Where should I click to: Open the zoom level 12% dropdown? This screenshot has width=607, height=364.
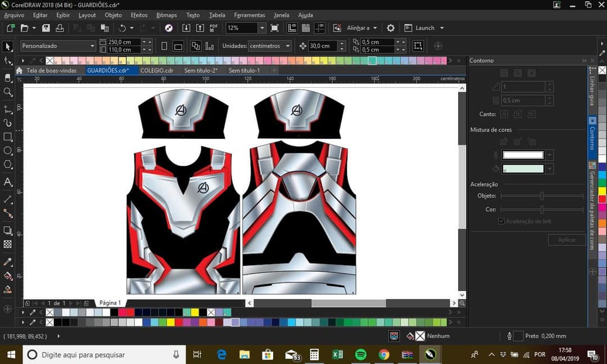click(x=262, y=28)
